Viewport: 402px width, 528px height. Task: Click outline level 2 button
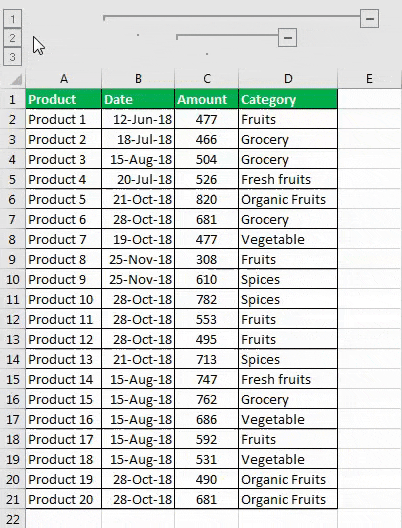click(12, 37)
